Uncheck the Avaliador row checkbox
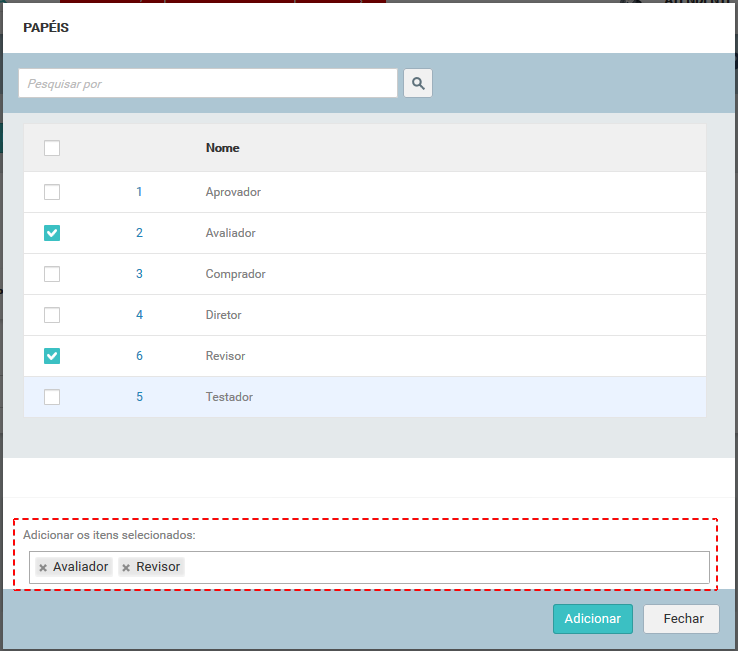This screenshot has width=738, height=651. tap(52, 233)
